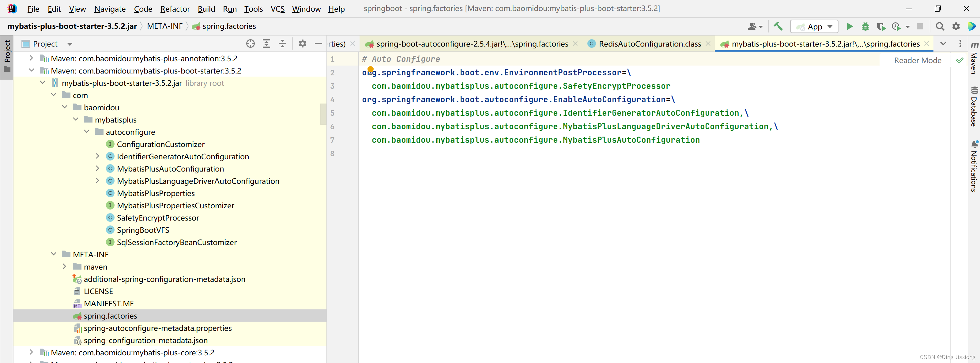Expand All icon in Project panel

(x=266, y=44)
